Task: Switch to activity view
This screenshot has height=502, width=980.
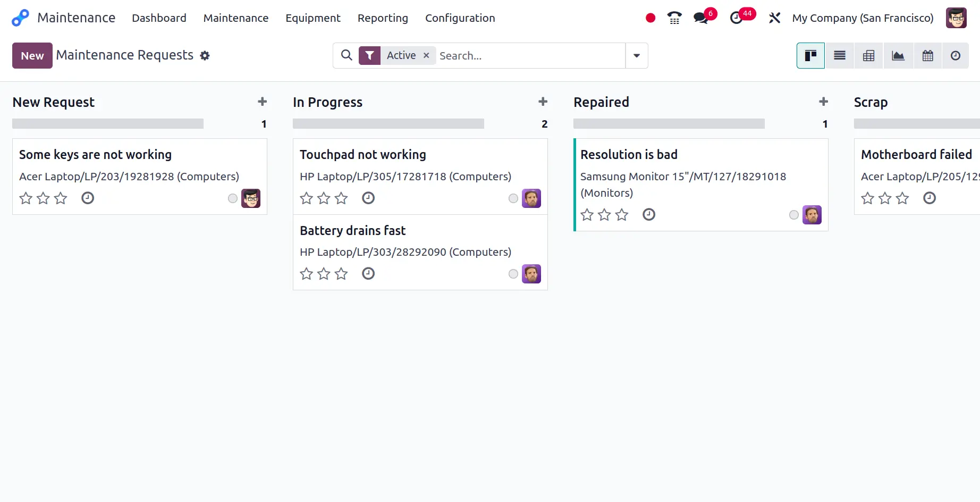Action: coord(956,56)
